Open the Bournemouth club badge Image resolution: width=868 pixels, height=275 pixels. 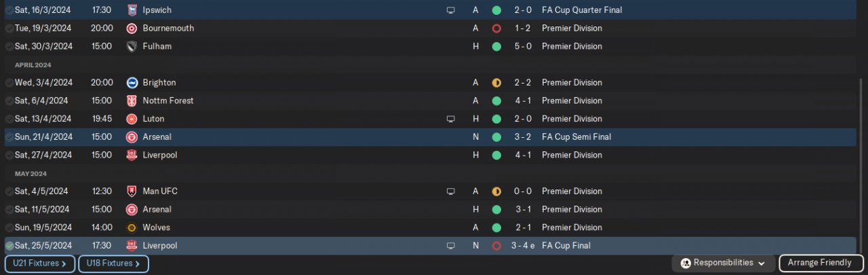[x=132, y=29]
